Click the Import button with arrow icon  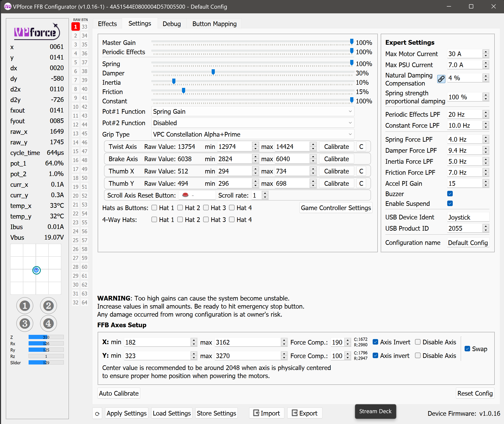pos(267,413)
